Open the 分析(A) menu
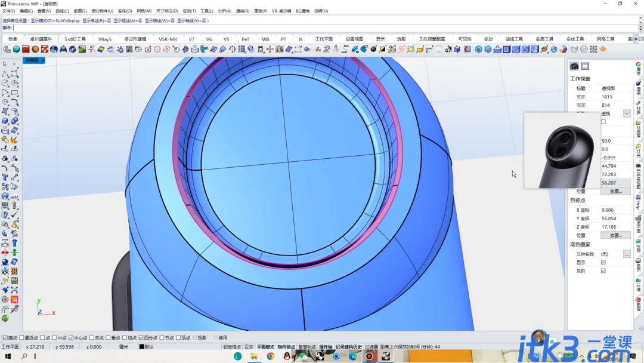This screenshot has width=644, height=363. (x=225, y=11)
